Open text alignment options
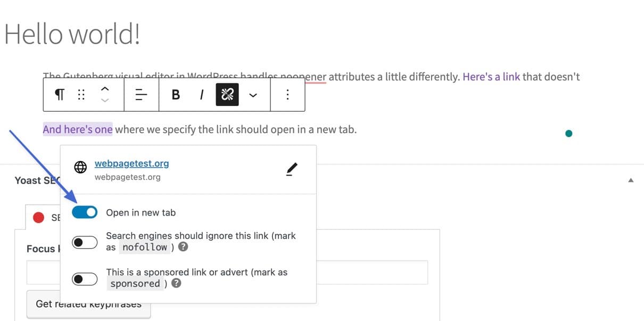The image size is (644, 321). pos(141,94)
